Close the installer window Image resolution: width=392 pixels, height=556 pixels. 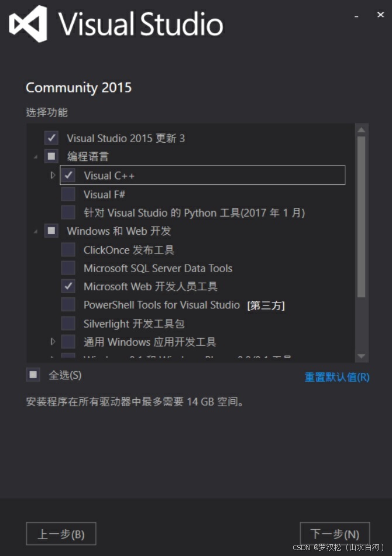pos(380,15)
